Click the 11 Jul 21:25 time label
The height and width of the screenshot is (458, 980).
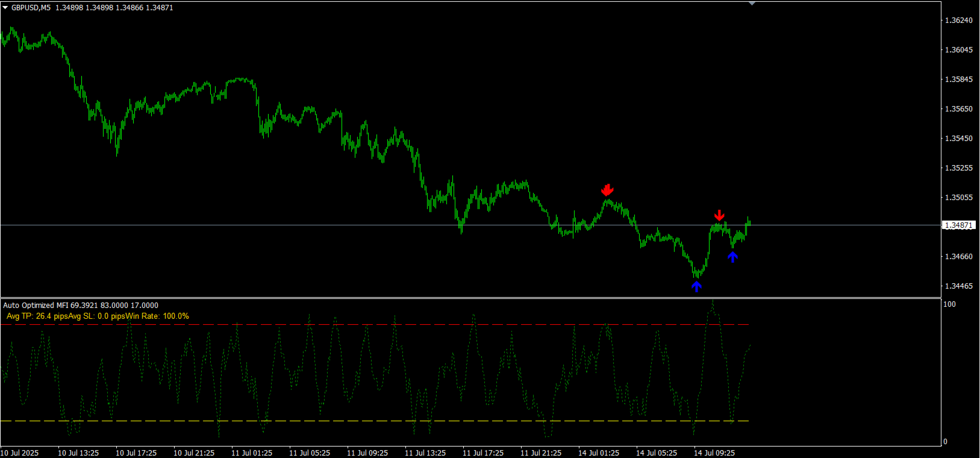coord(541,453)
